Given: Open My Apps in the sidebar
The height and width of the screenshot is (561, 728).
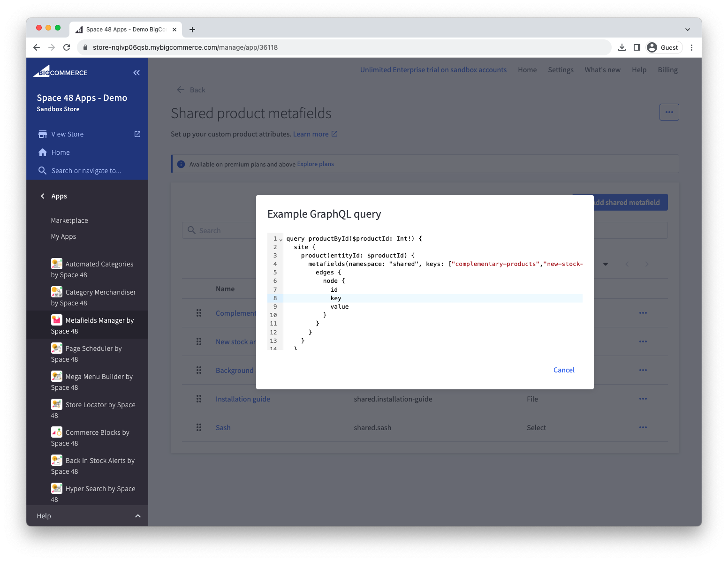Looking at the screenshot, I should coord(63,236).
